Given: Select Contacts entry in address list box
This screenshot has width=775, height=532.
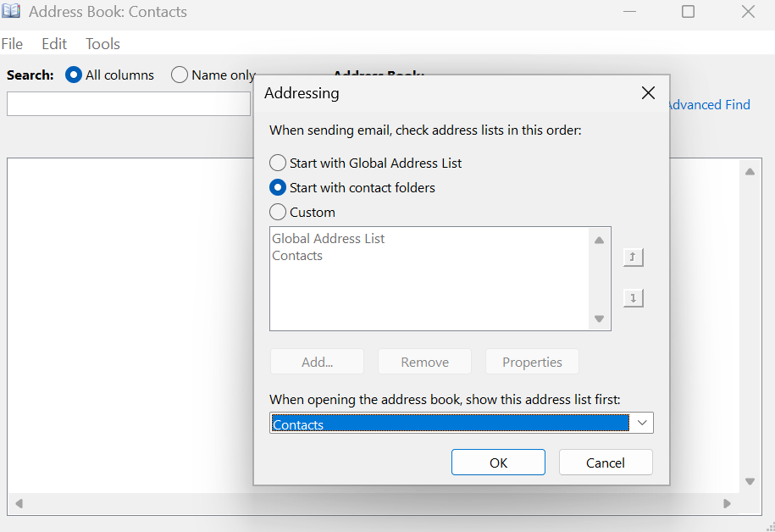Looking at the screenshot, I should click(x=297, y=256).
